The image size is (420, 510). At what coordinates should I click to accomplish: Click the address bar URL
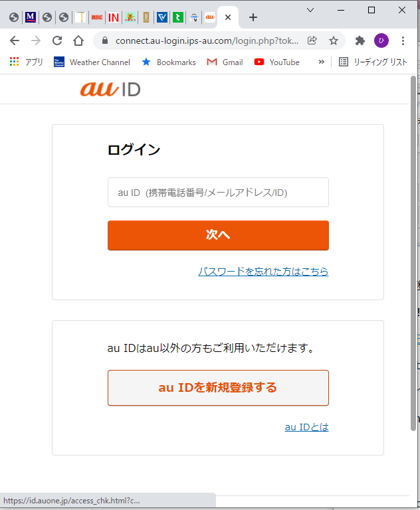[207, 41]
